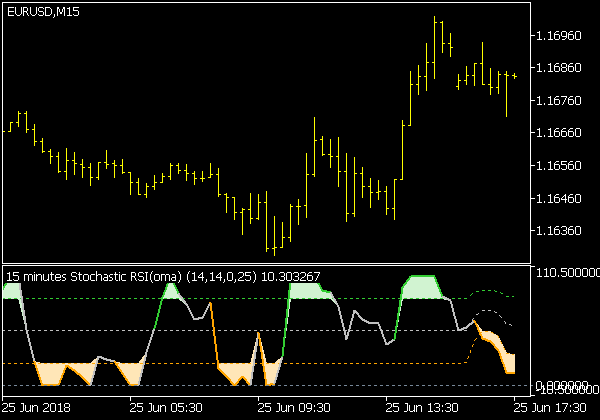Click the 1.16360 price axis label

click(x=559, y=231)
